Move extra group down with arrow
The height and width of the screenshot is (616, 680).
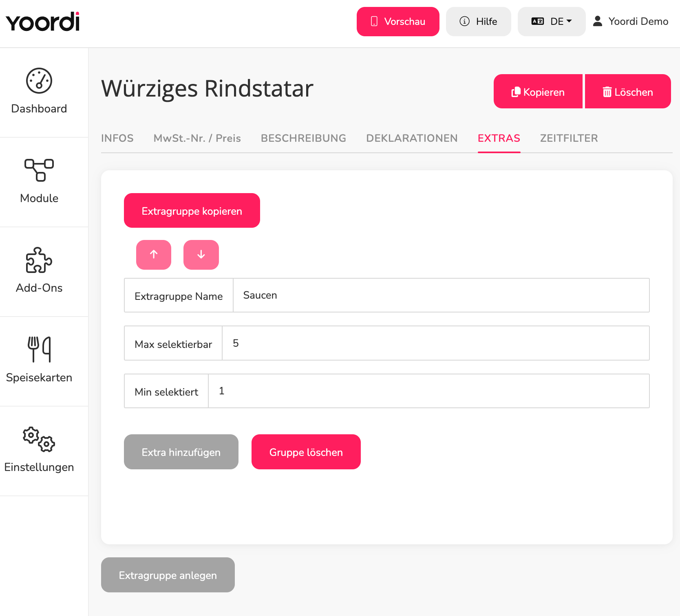201,255
